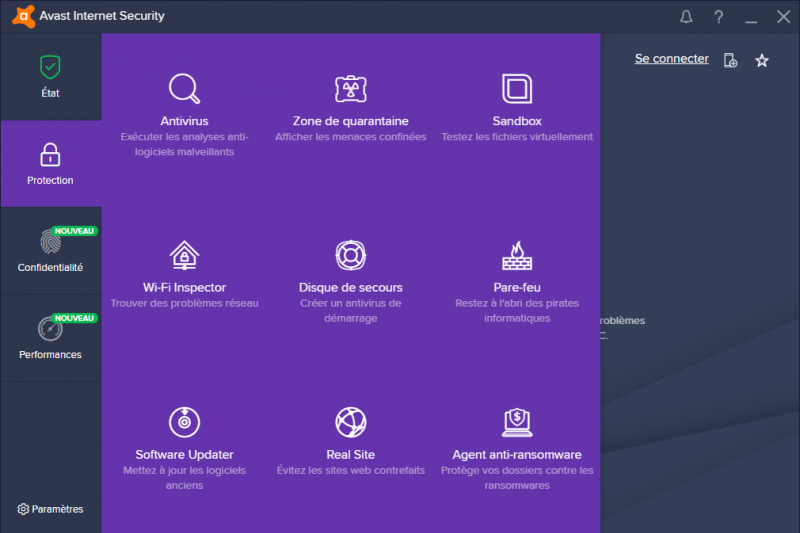
Task: Click the Software Updater disc icon
Action: (x=184, y=422)
